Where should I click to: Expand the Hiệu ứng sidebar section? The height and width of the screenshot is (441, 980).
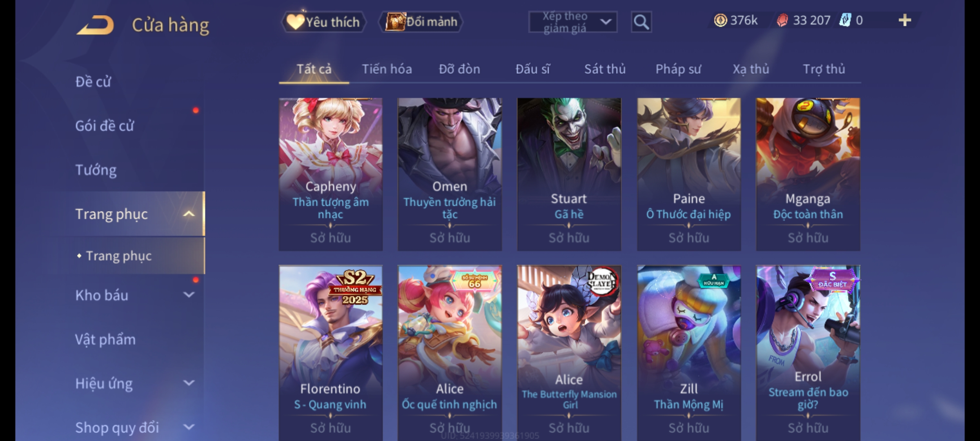pyautogui.click(x=189, y=383)
